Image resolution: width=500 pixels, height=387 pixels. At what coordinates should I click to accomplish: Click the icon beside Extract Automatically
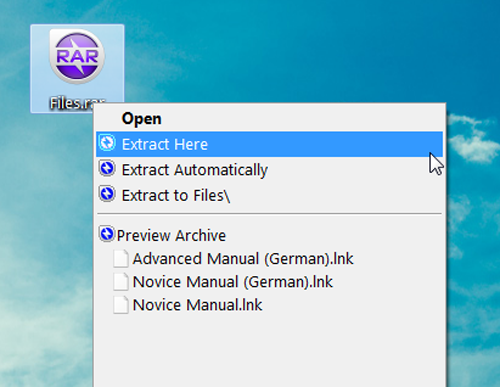pyautogui.click(x=107, y=168)
